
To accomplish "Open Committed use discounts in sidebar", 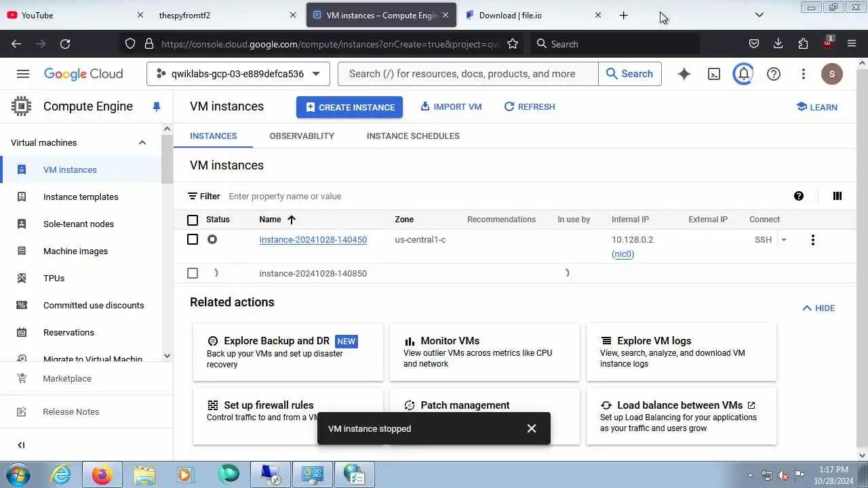I will (x=94, y=305).
